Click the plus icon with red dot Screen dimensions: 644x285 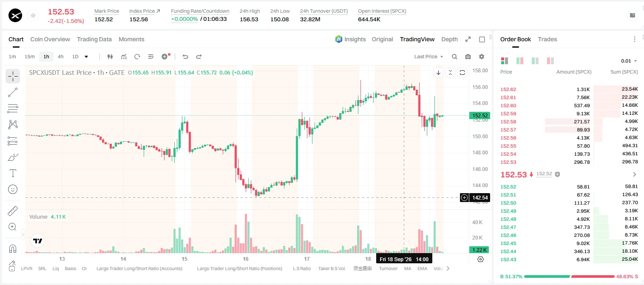(x=165, y=57)
